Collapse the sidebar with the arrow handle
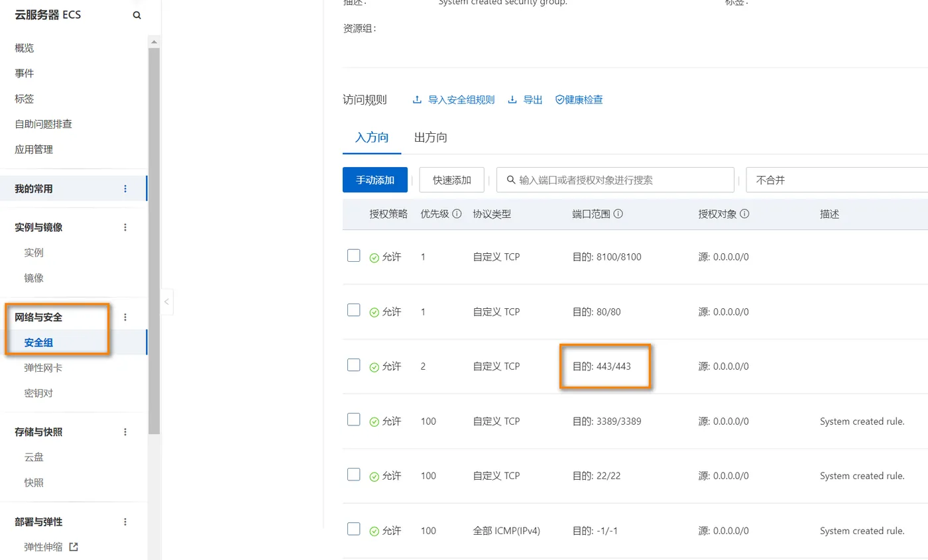This screenshot has width=928, height=560. click(167, 302)
